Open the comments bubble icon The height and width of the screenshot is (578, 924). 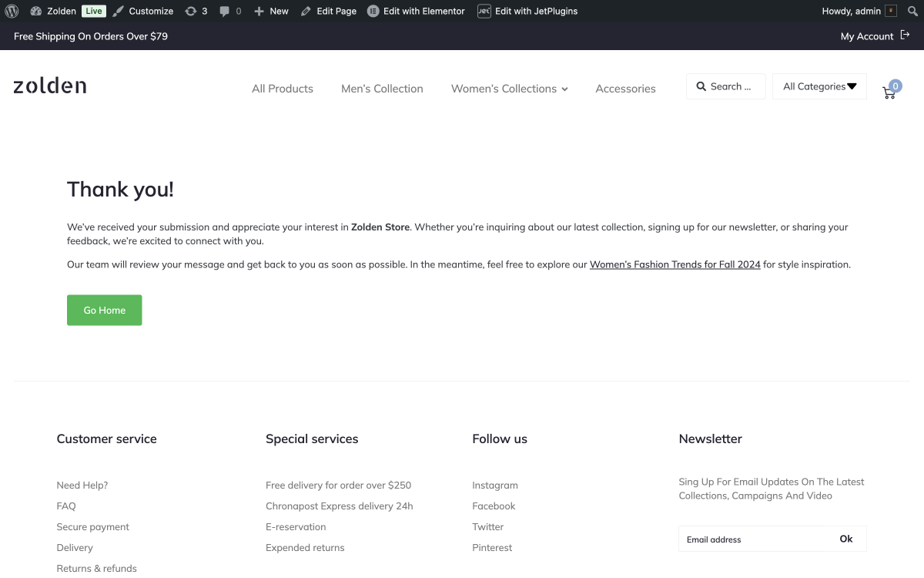(x=225, y=11)
